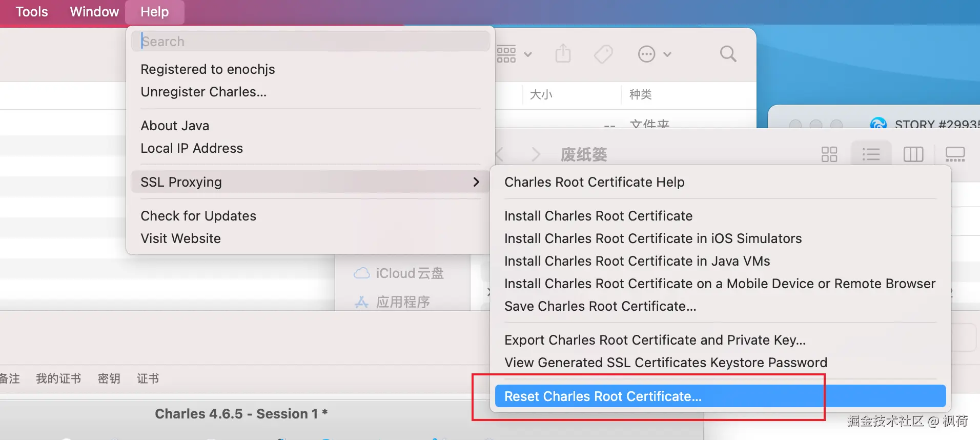Sort Finder list by 种类 column
This screenshot has width=980, height=440.
[x=641, y=94]
